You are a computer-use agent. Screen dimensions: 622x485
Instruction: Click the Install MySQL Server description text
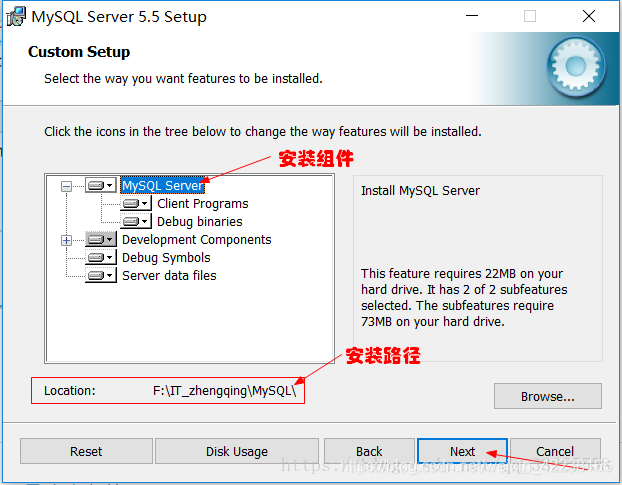(x=420, y=191)
